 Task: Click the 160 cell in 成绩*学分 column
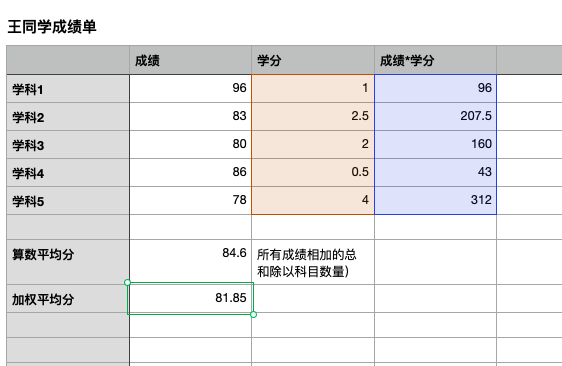(x=435, y=144)
